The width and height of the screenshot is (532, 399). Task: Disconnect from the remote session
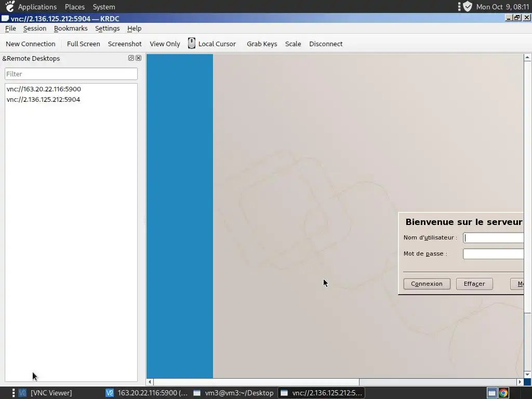coord(326,44)
